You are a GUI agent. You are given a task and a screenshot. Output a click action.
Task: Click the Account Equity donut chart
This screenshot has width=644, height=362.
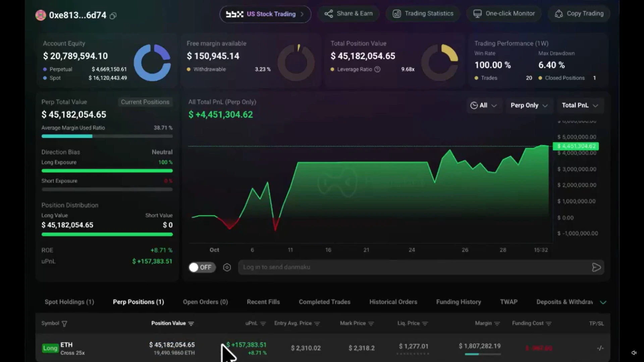coord(152,63)
